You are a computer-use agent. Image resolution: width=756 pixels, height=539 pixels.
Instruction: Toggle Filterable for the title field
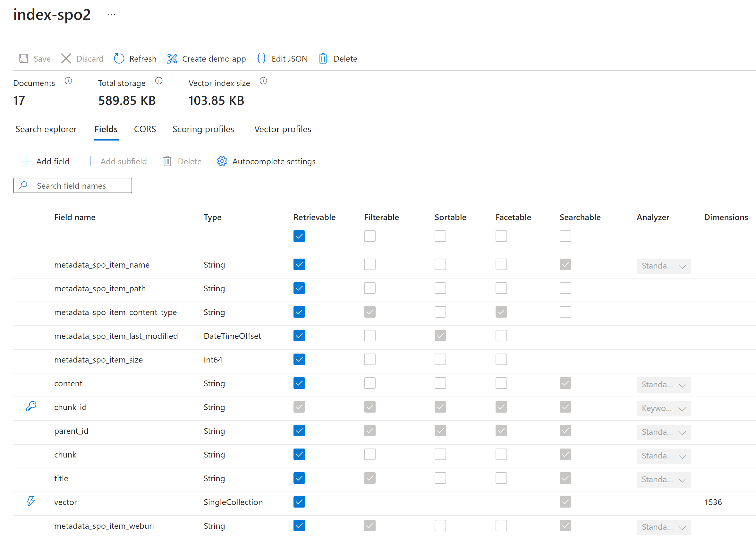tap(370, 478)
